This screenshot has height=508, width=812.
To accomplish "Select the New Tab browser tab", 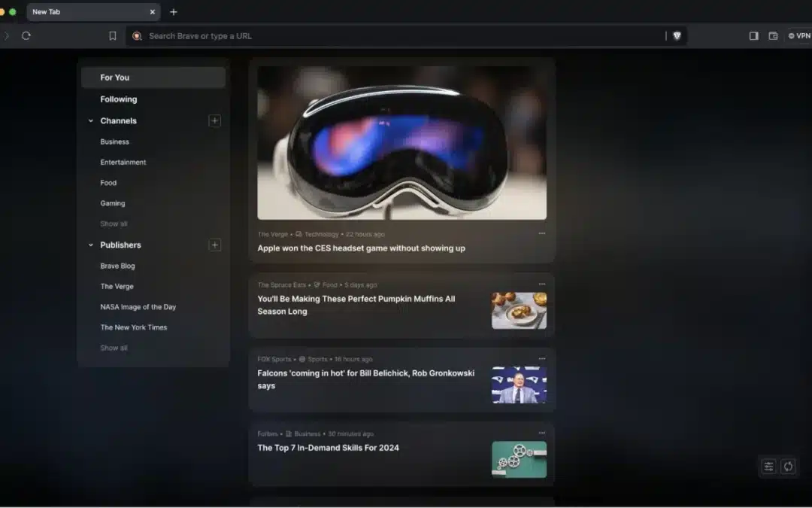I will (93, 12).
